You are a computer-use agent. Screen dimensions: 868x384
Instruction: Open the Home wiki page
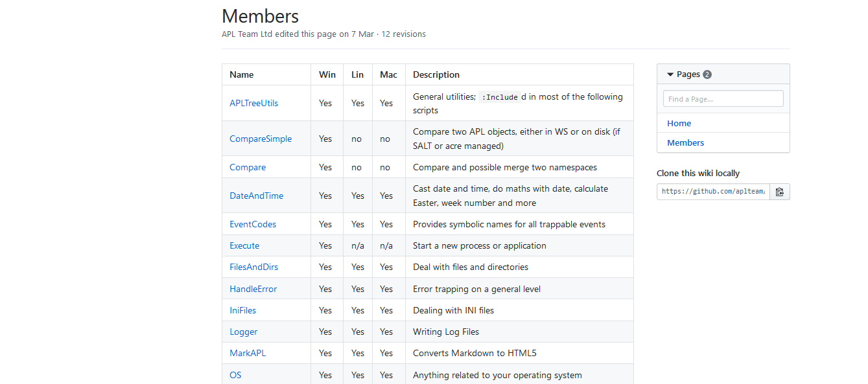coord(679,123)
